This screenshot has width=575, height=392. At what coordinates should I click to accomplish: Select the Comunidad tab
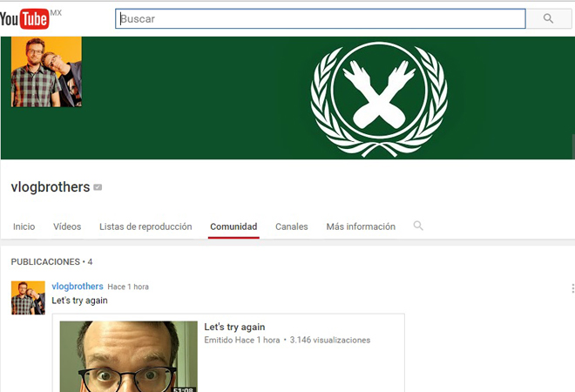[233, 226]
